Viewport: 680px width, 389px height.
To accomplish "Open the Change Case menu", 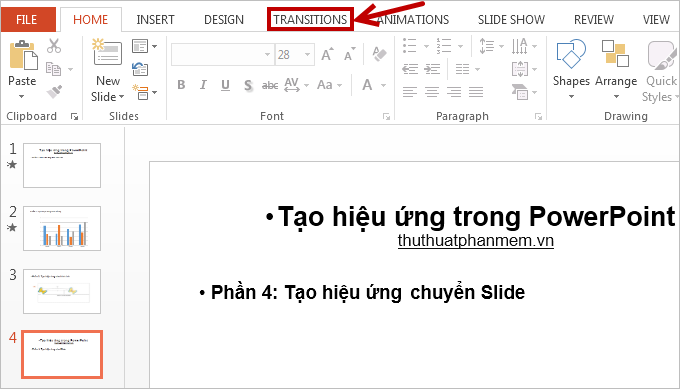I will point(329,85).
